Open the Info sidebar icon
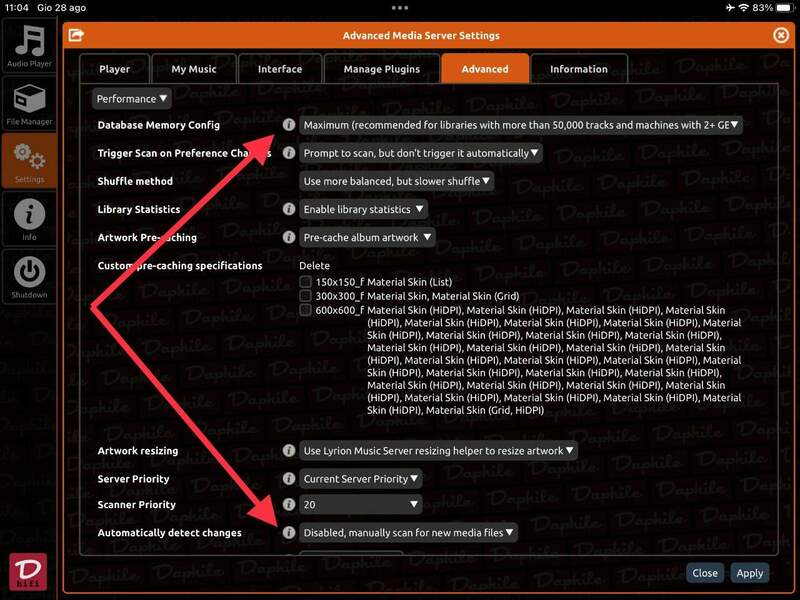 coord(29,218)
